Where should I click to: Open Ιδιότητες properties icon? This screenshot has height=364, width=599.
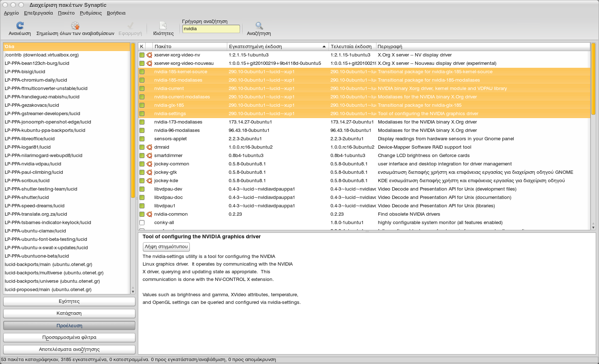tap(163, 26)
